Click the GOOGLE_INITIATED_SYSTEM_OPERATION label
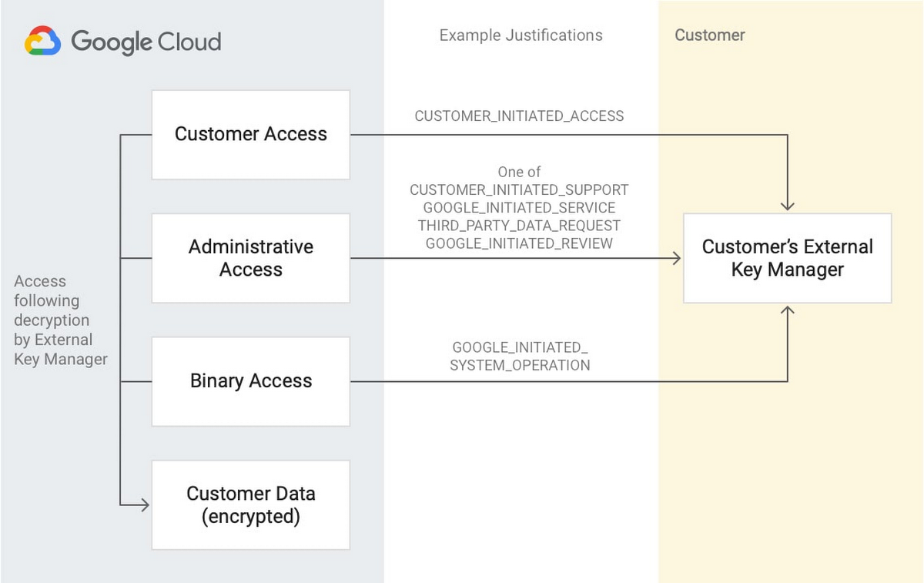The image size is (924, 583). click(520, 357)
